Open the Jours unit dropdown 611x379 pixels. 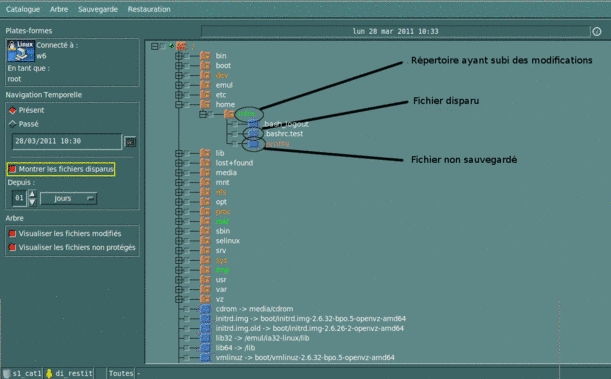pyautogui.click(x=69, y=198)
